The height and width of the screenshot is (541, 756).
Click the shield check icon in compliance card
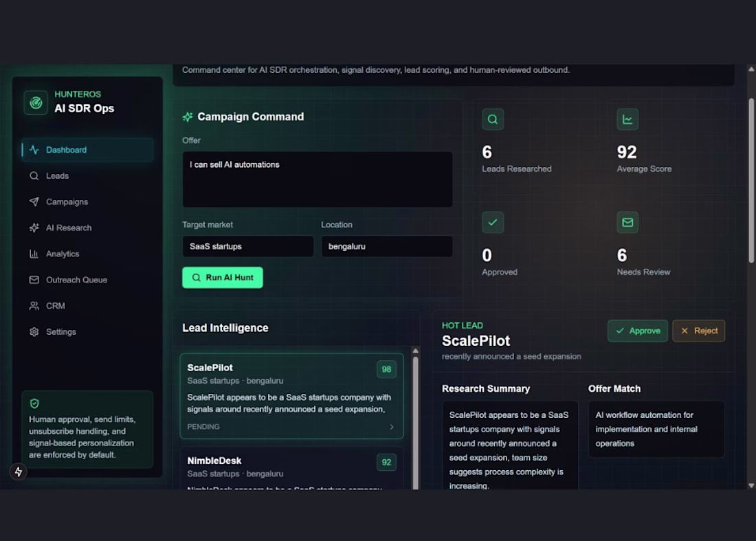(34, 403)
